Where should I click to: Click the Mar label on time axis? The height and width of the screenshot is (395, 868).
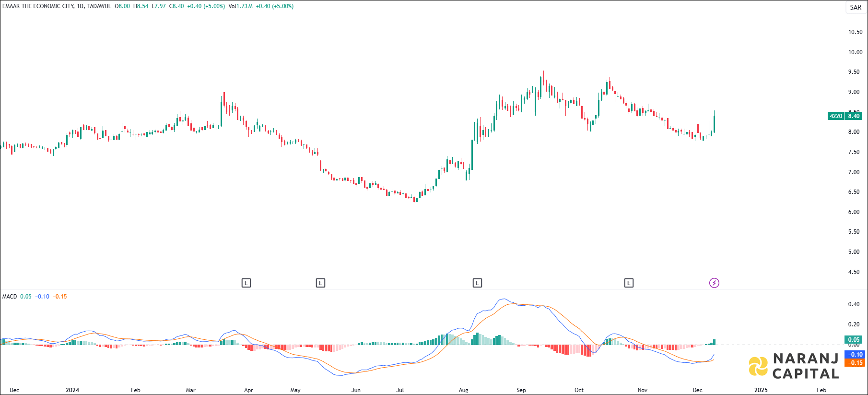tap(190, 390)
